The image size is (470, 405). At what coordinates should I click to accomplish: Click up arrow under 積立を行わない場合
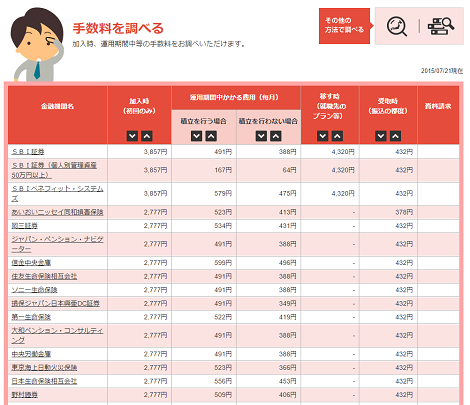click(276, 136)
